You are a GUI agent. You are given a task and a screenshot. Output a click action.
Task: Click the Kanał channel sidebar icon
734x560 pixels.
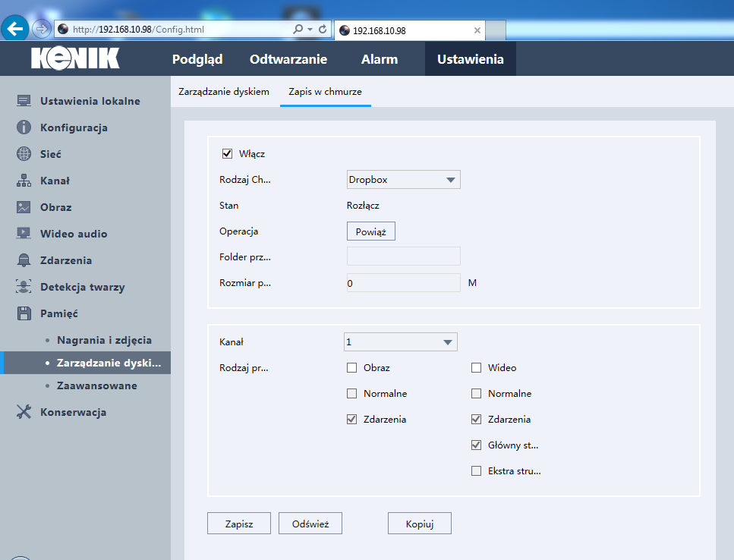click(x=24, y=180)
